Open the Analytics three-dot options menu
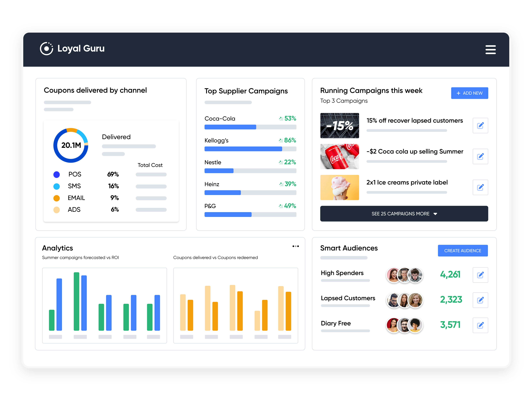Viewport: 532px width, 399px height. [296, 246]
